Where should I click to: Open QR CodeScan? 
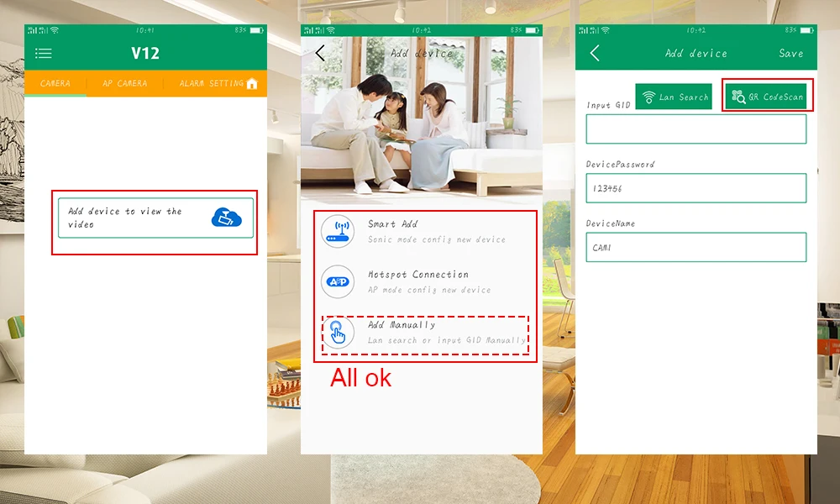point(767,97)
